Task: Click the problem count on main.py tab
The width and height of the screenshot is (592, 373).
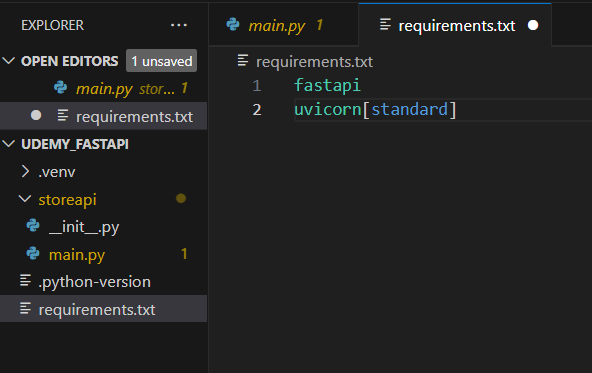Action: pos(319,25)
